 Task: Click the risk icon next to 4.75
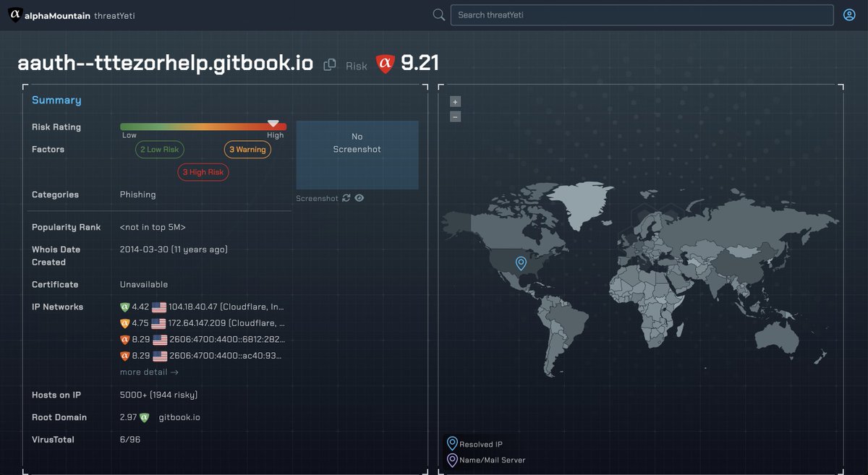pyautogui.click(x=124, y=323)
